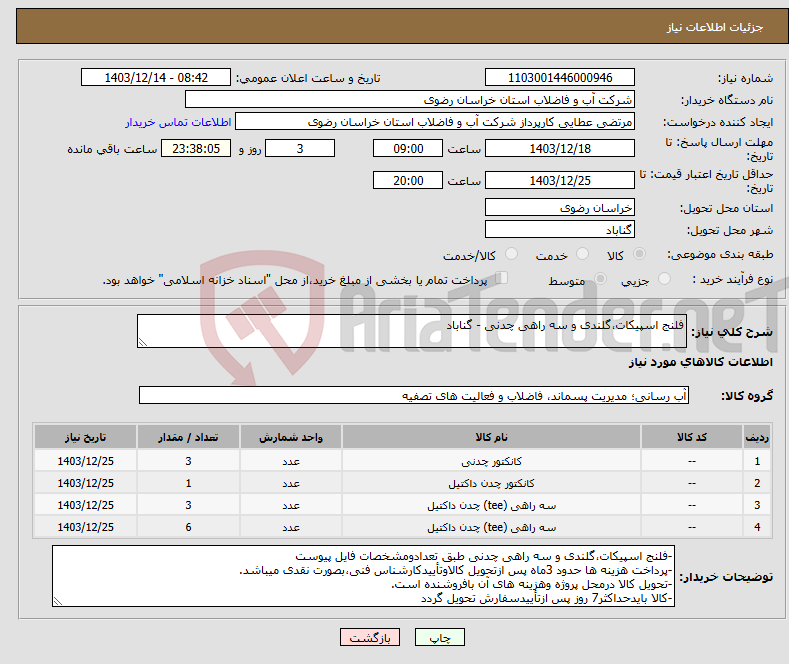Click the ردیف column header

757,437
